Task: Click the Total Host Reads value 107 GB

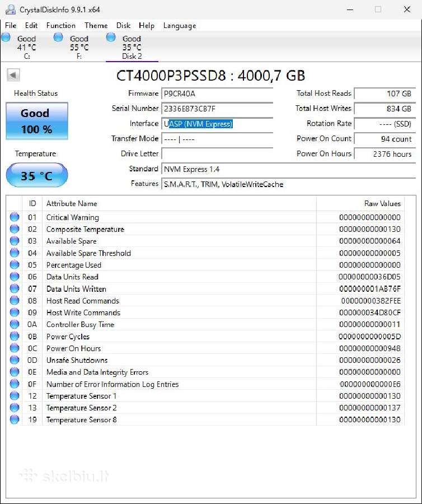Action: 385,94
